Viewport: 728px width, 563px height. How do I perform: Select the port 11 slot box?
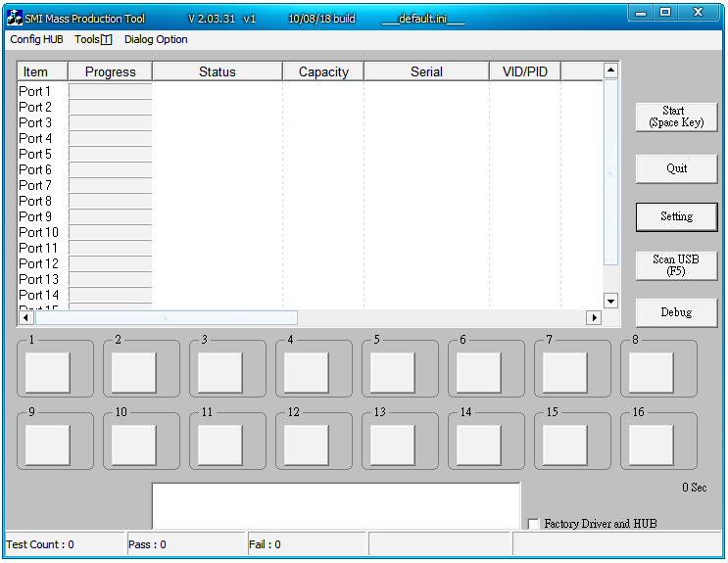click(x=220, y=446)
